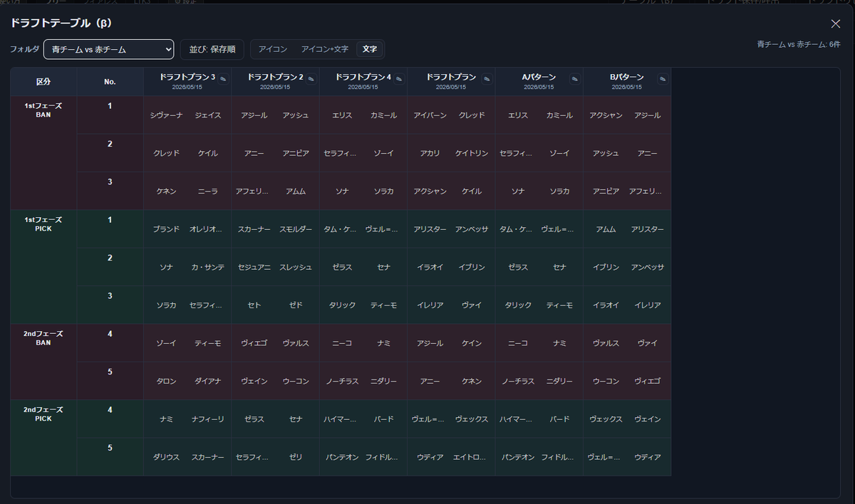This screenshot has width=855, height=504.
Task: Click タリック in the ドラフトプラン 4 column
Action: 342,305
